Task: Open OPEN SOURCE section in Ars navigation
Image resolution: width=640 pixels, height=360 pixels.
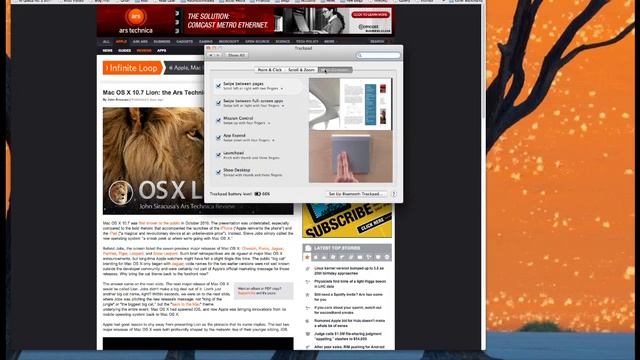Action: (x=257, y=42)
